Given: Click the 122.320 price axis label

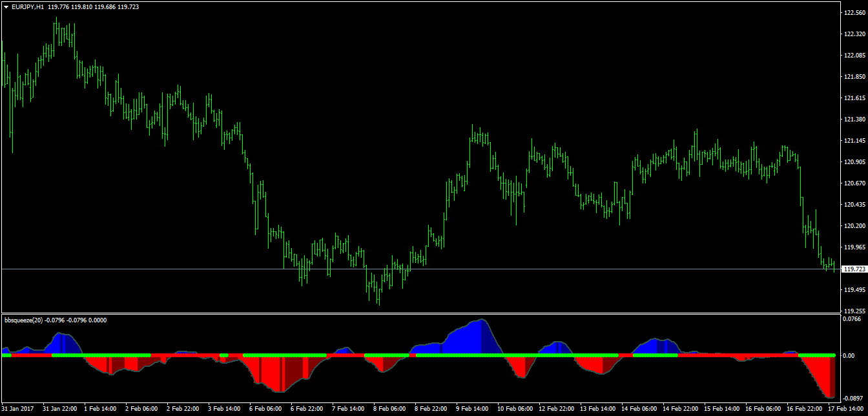Looking at the screenshot, I should 854,34.
